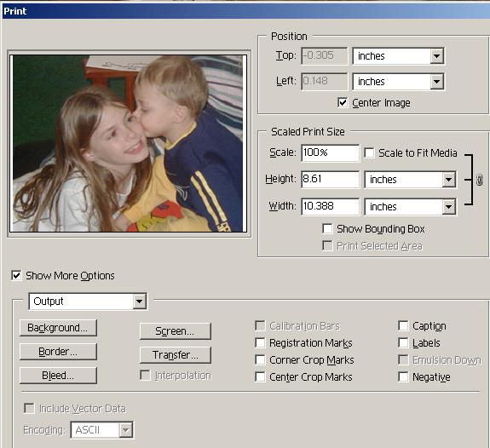Screen dimensions: 490x448
Task: Expand the Height units dropdown
Action: 410,180
